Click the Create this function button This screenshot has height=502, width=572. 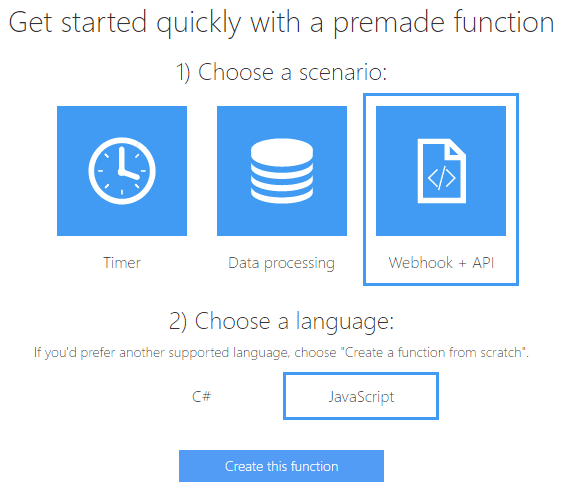coord(281,466)
